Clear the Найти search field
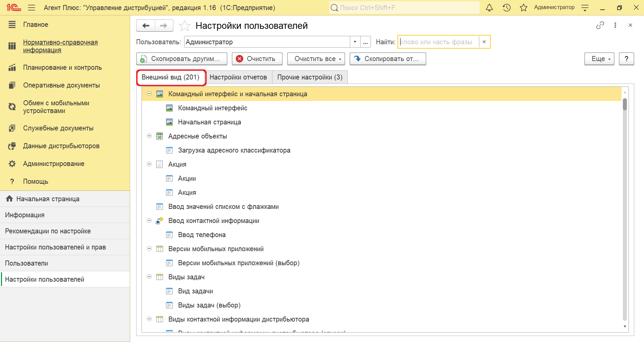Viewport: 644px width, 342px height. coord(484,42)
